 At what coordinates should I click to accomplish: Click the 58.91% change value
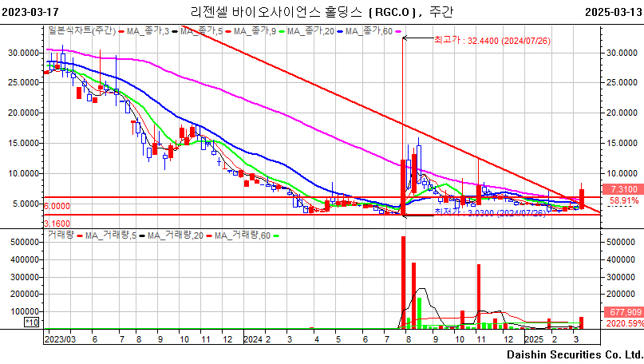click(624, 201)
